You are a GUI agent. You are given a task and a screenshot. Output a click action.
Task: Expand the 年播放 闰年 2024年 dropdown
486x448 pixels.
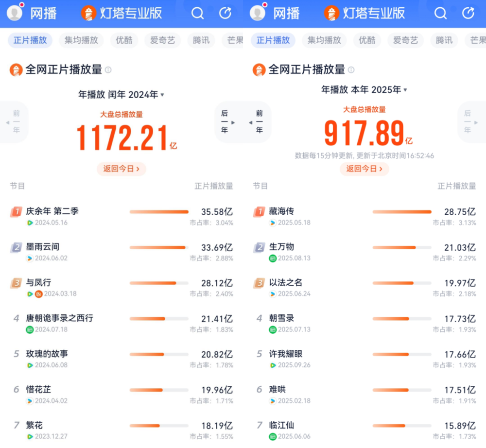coord(121,95)
